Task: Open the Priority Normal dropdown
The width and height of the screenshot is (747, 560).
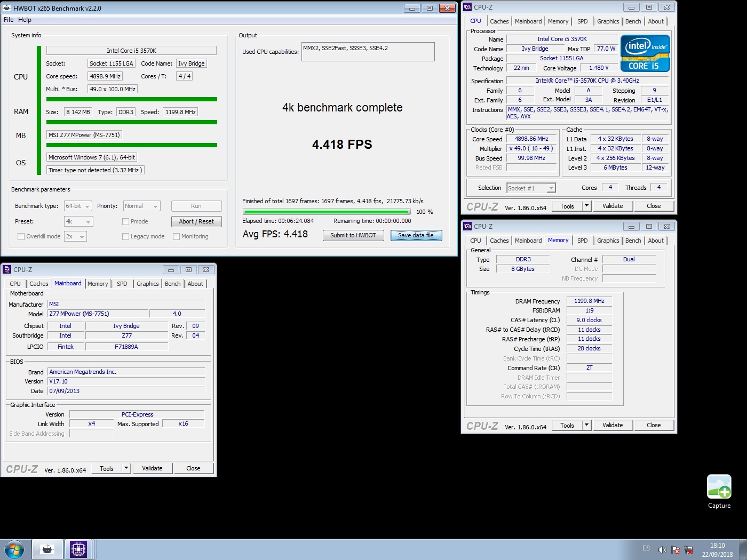Action: click(141, 206)
